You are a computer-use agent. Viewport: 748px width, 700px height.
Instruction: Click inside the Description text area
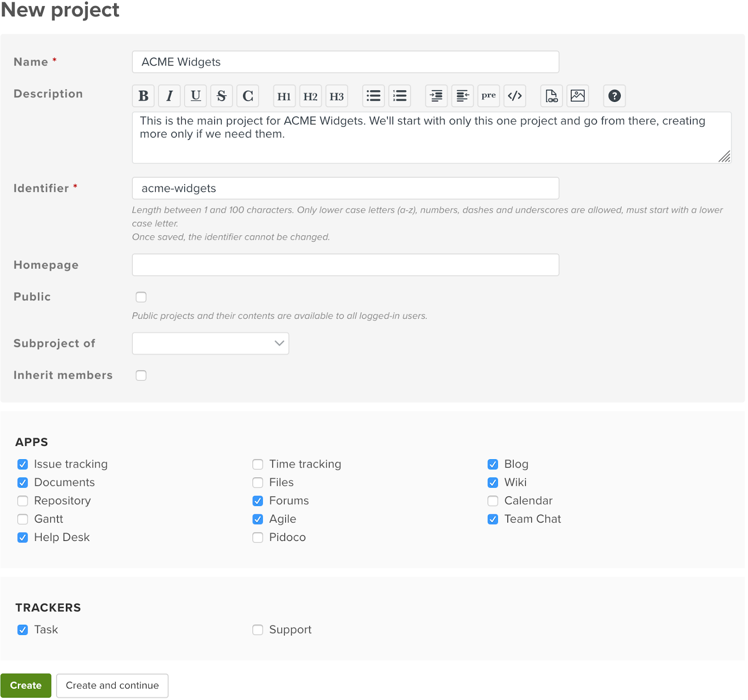tap(432, 137)
